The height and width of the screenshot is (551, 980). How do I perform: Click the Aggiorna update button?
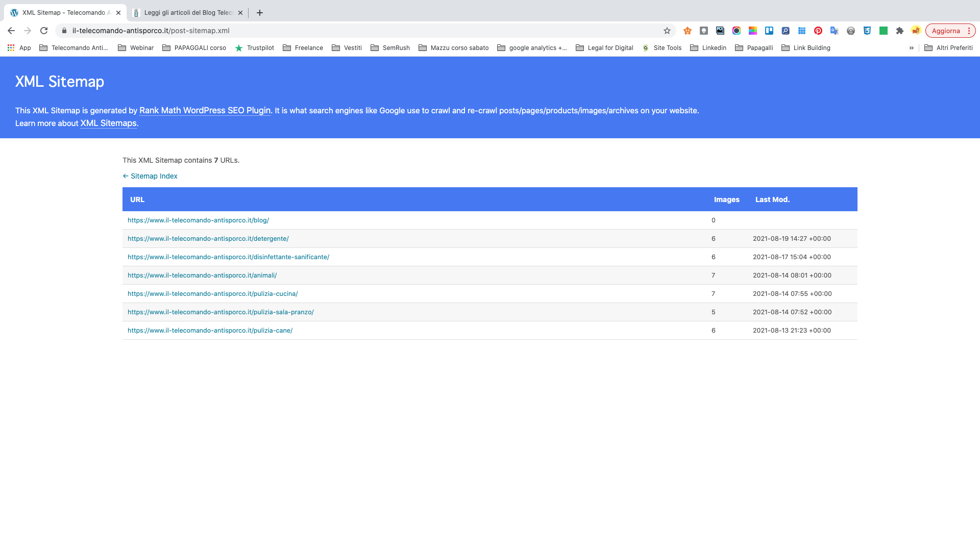pyautogui.click(x=945, y=31)
